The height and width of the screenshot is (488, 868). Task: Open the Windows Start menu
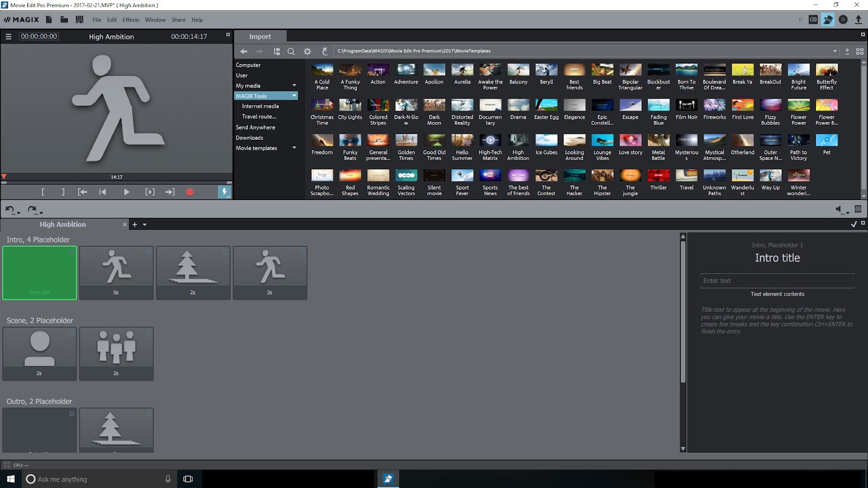(11, 479)
